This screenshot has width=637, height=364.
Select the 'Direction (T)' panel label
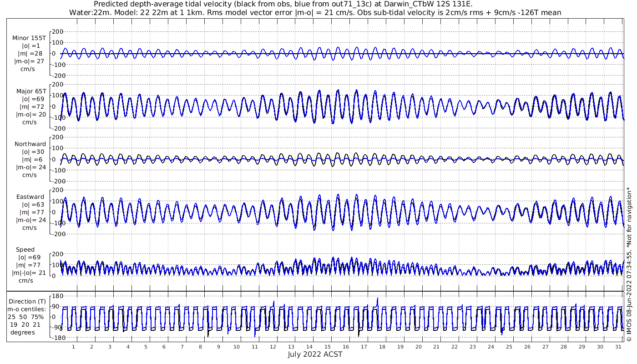(27, 301)
